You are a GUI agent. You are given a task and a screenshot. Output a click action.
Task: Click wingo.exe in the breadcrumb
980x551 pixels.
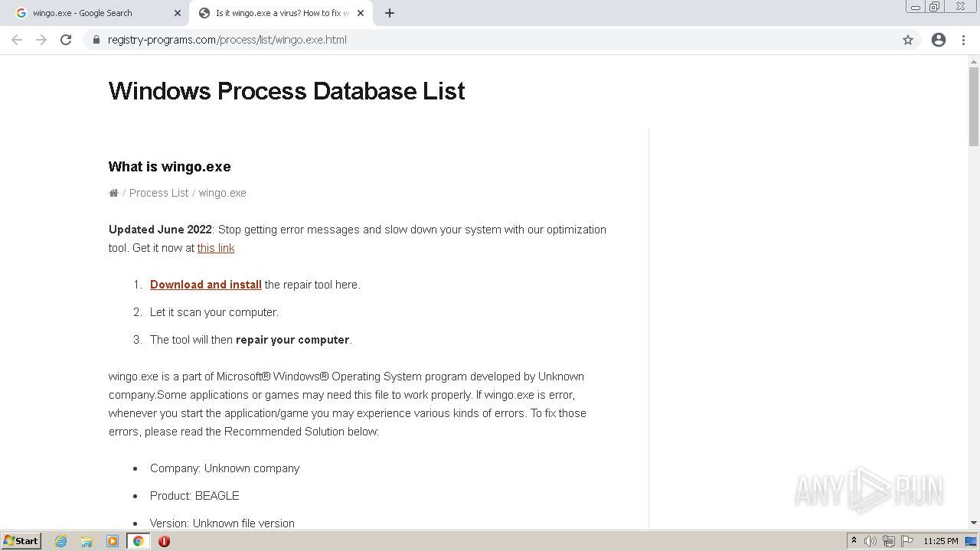(222, 193)
